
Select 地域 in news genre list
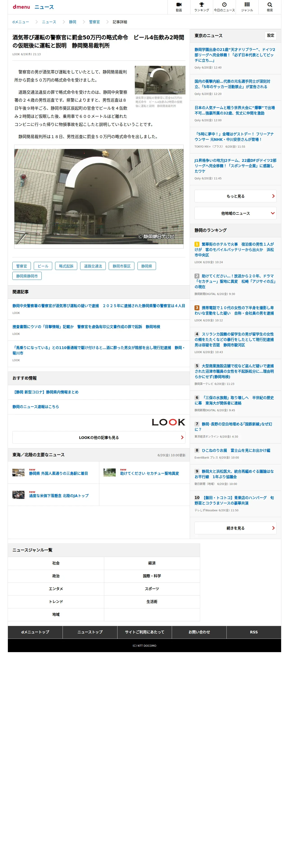56,614
